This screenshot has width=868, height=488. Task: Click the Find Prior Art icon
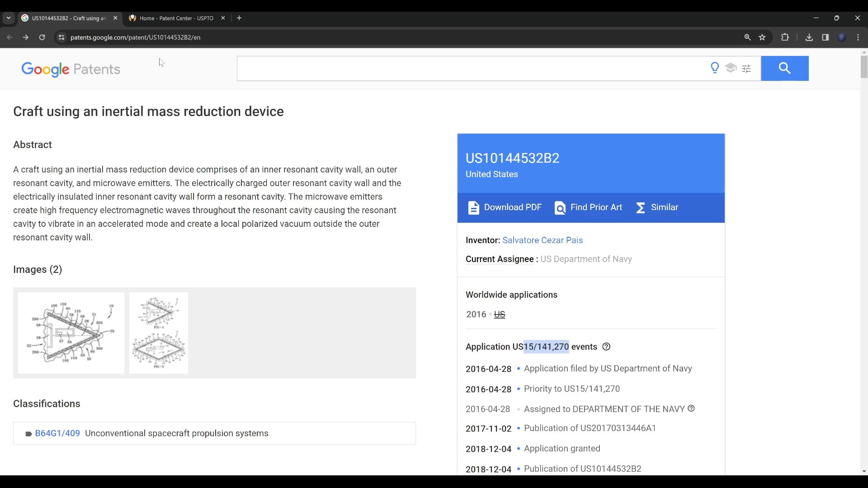[560, 207]
